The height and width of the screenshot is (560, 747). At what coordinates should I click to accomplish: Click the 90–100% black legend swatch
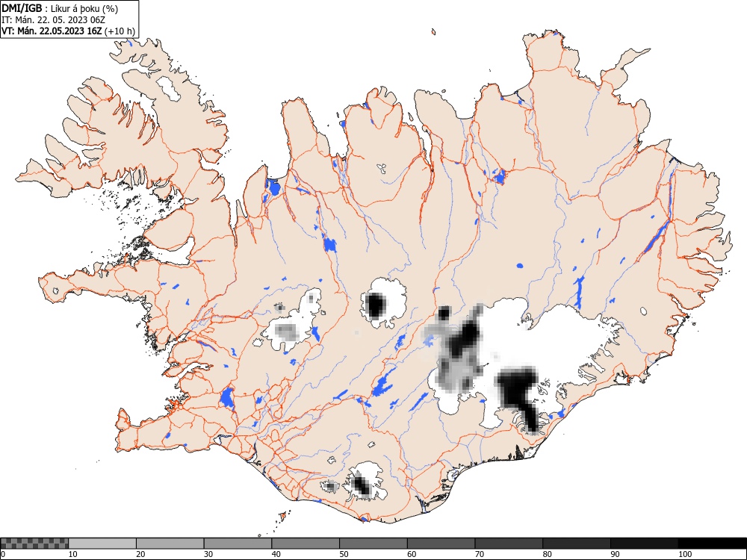click(644, 544)
